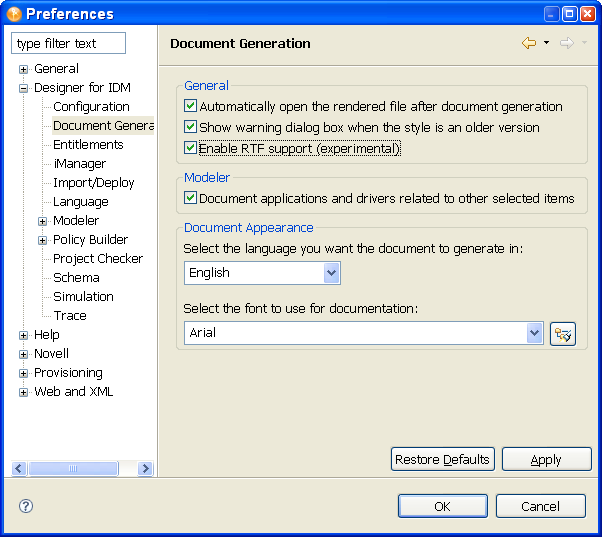Select Configuration in the tree
This screenshot has width=602, height=537.
click(x=91, y=107)
